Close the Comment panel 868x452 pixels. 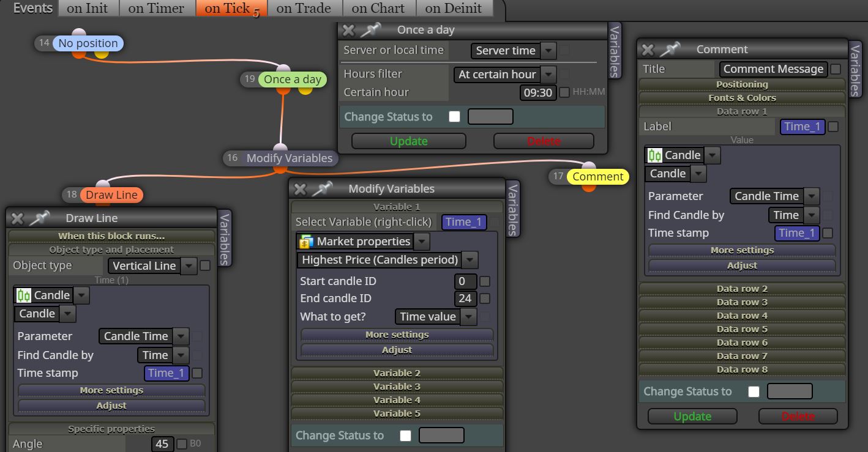(x=648, y=50)
